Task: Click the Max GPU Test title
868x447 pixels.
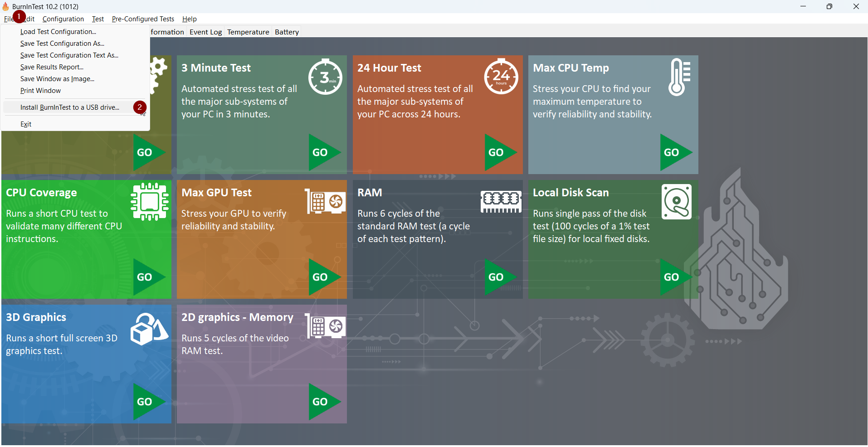Action: [217, 193]
